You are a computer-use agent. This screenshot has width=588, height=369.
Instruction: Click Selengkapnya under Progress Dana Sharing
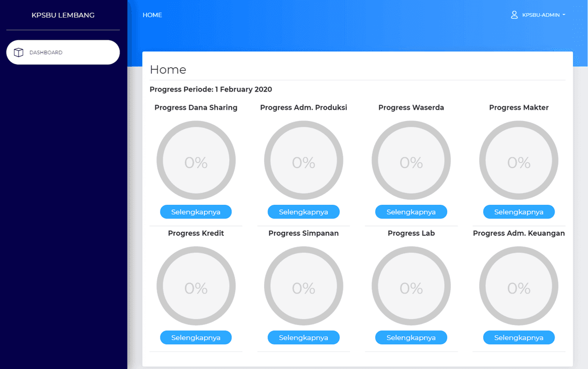196,212
